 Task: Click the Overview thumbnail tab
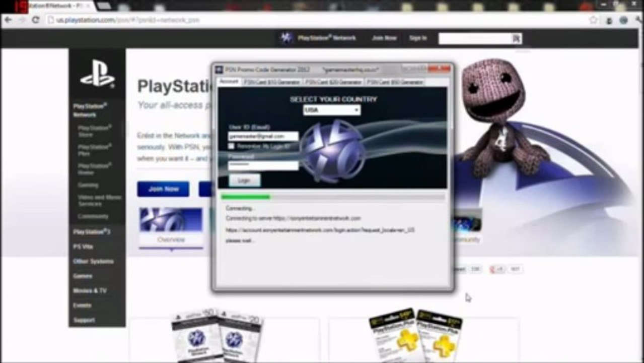point(171,227)
